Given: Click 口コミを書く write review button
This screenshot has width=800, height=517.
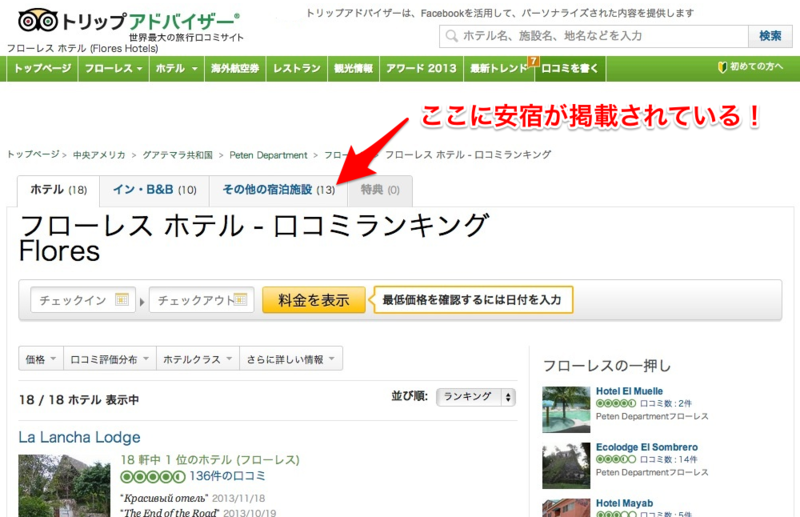Looking at the screenshot, I should point(570,68).
